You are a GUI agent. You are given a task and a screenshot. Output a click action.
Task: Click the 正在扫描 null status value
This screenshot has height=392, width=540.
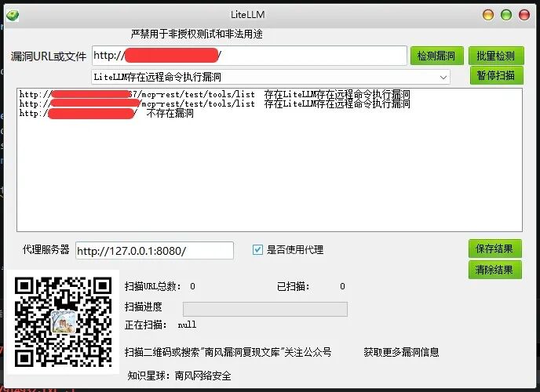[x=187, y=325]
